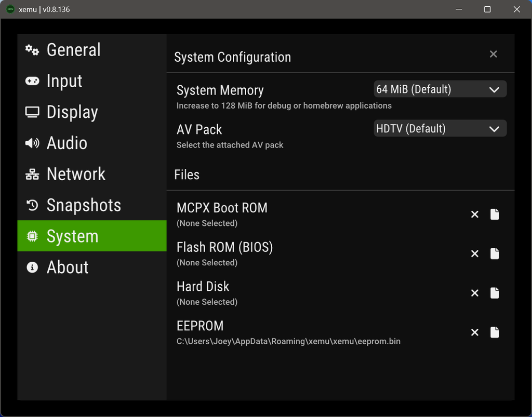This screenshot has width=532, height=417.
Task: Clear the Hard Disk selection
Action: [475, 293]
